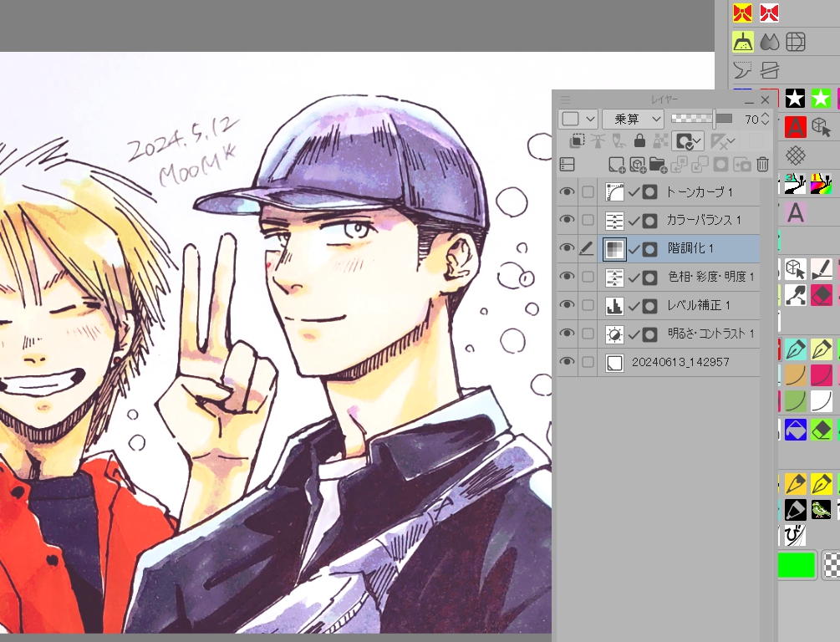Image resolution: width=840 pixels, height=642 pixels.
Task: Open the layer palette color dropdown
Action: coord(578,119)
